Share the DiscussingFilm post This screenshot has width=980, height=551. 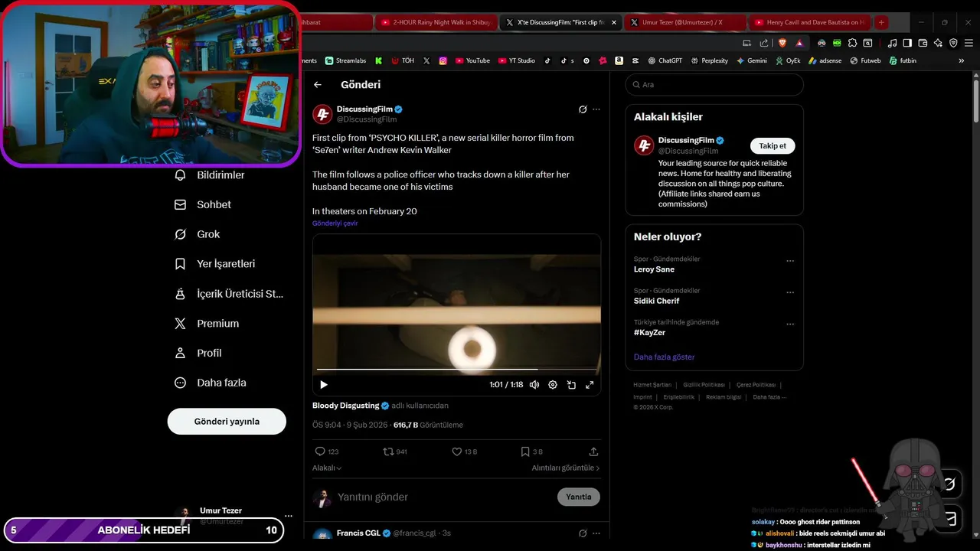point(593,452)
